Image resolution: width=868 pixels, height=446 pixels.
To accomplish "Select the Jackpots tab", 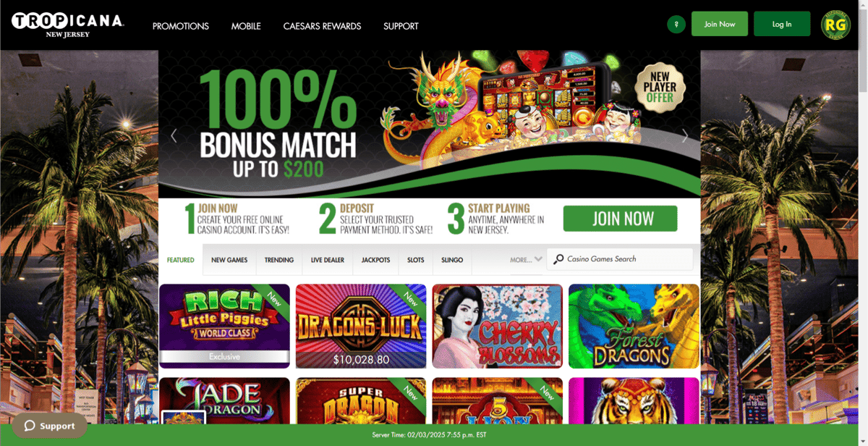I will (x=375, y=260).
